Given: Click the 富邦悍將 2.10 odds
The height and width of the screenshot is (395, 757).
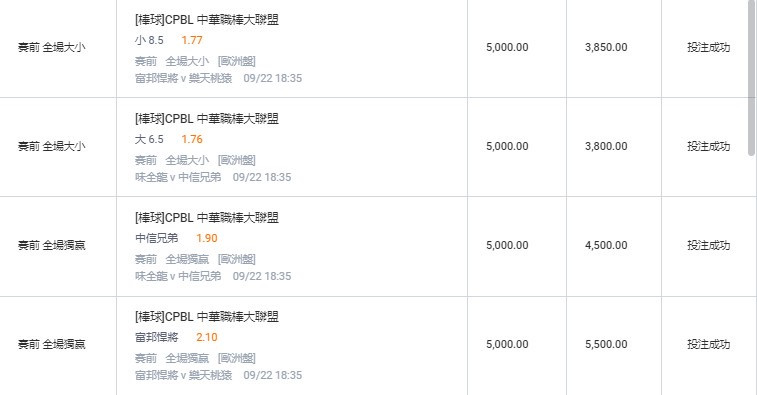Looking at the screenshot, I should click(x=207, y=337).
